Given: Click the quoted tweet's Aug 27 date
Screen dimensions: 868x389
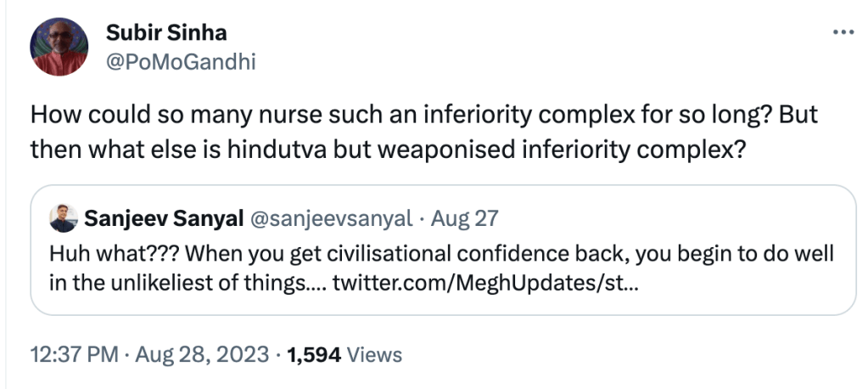Looking at the screenshot, I should (464, 218).
